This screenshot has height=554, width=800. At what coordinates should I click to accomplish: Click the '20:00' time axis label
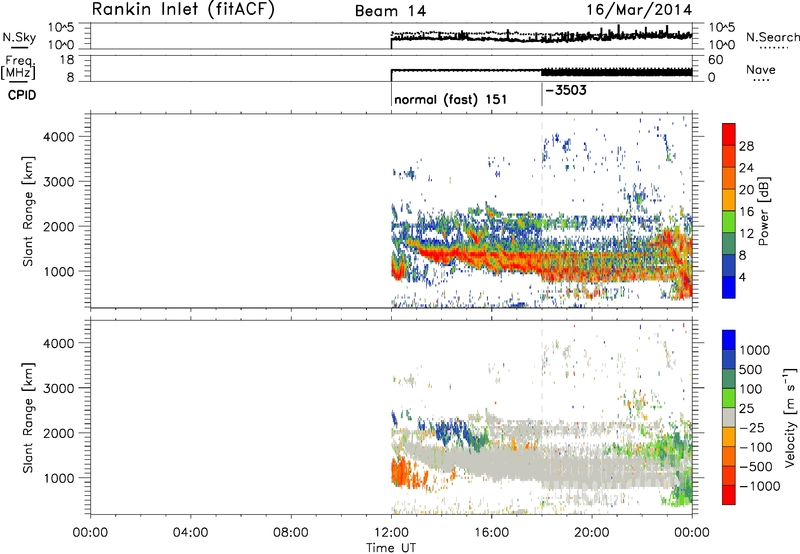pos(592,533)
